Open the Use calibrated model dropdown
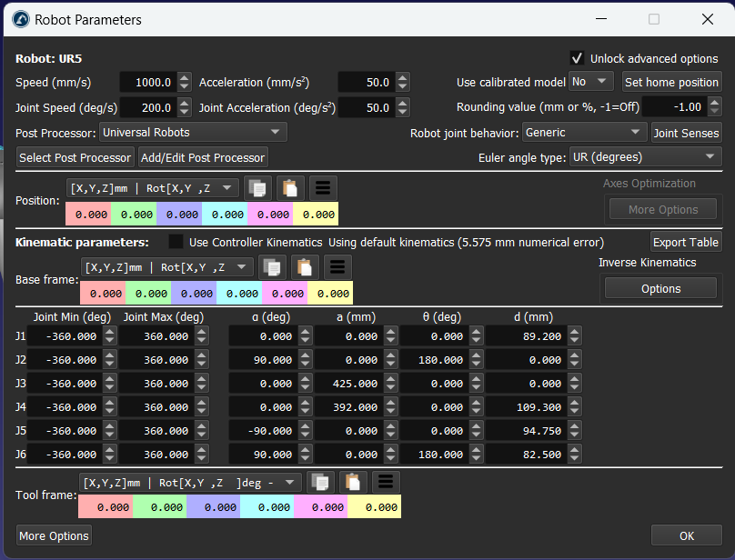 591,82
